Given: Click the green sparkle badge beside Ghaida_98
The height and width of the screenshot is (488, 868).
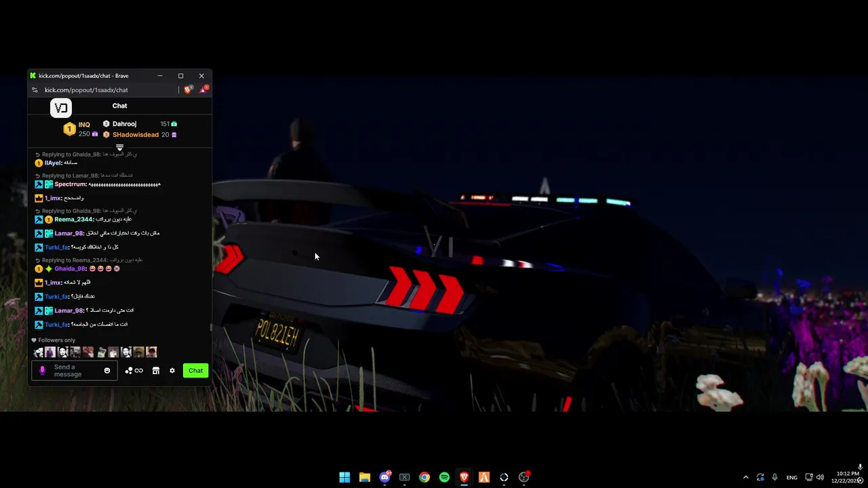Looking at the screenshot, I should point(49,269).
